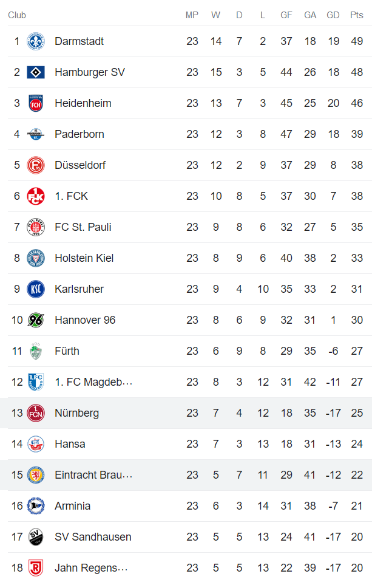Open the FC St. Pauli team name

click(x=83, y=227)
